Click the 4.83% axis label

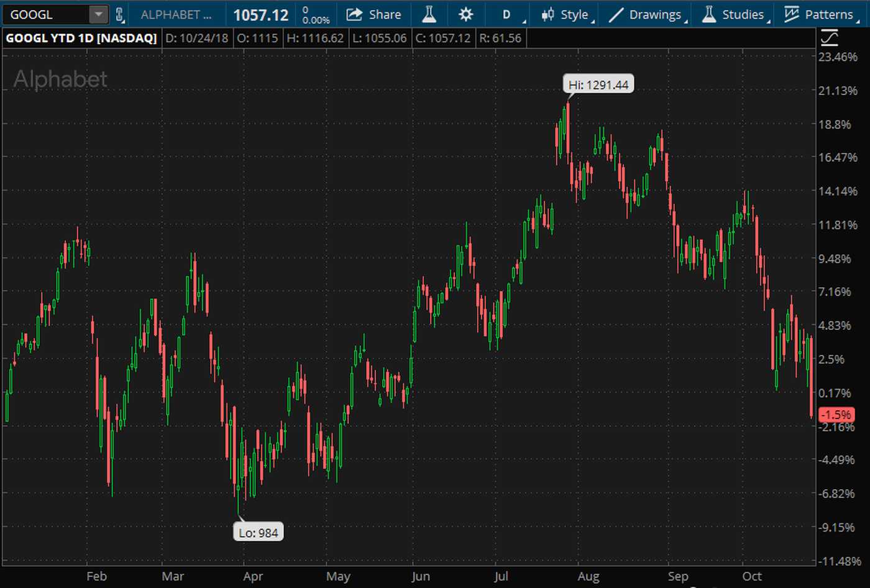(x=835, y=325)
